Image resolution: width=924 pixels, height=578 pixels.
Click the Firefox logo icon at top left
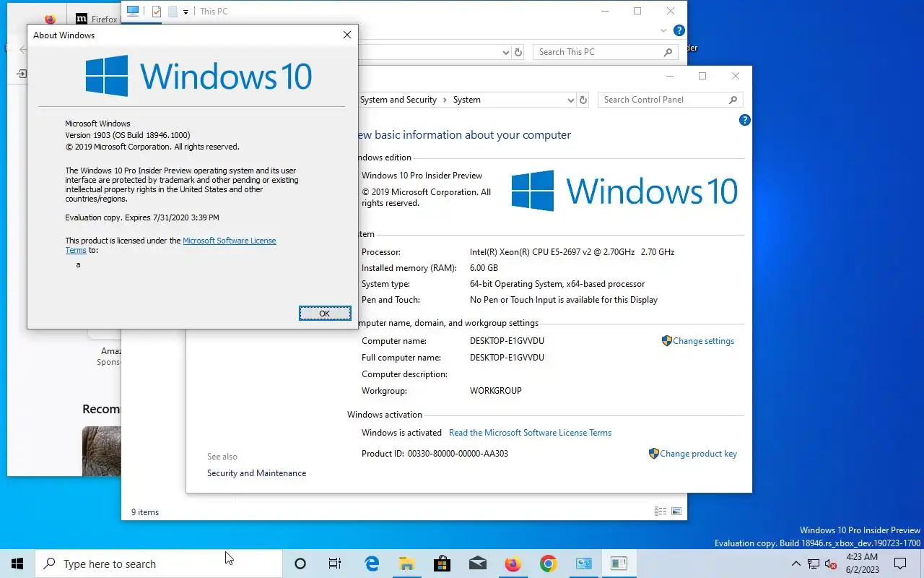pos(50,20)
